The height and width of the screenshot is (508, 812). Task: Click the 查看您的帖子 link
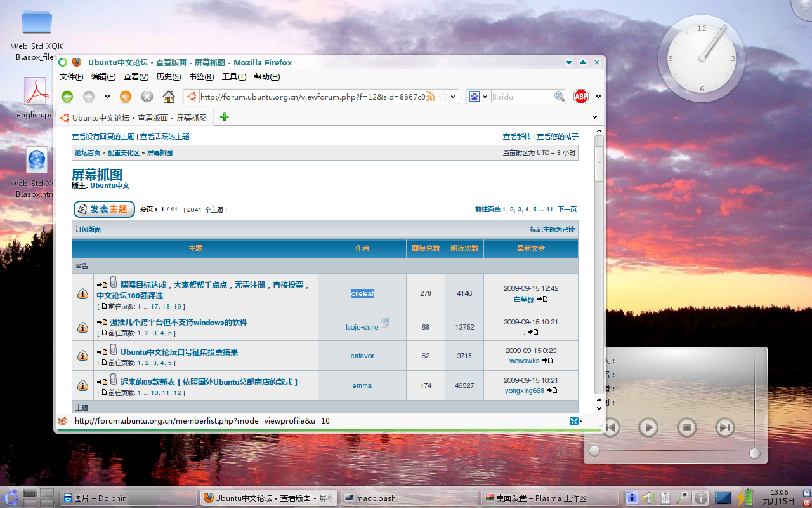(x=558, y=137)
